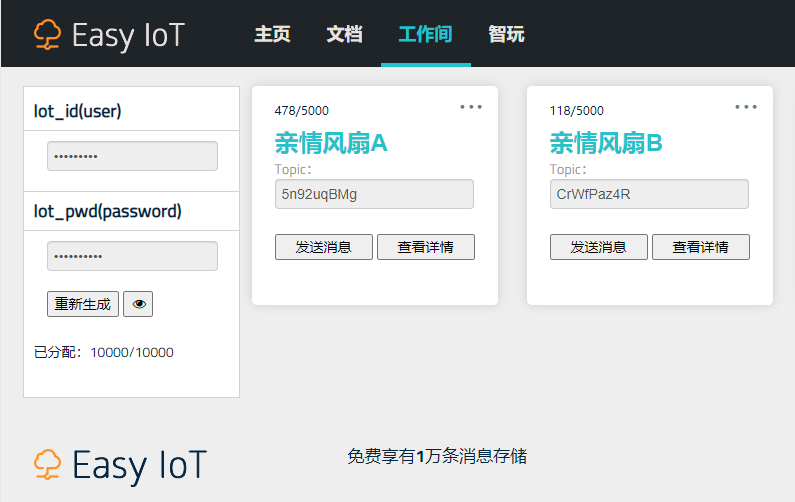The image size is (795, 502).
Task: Open the 主页 navigation tab
Action: click(272, 34)
